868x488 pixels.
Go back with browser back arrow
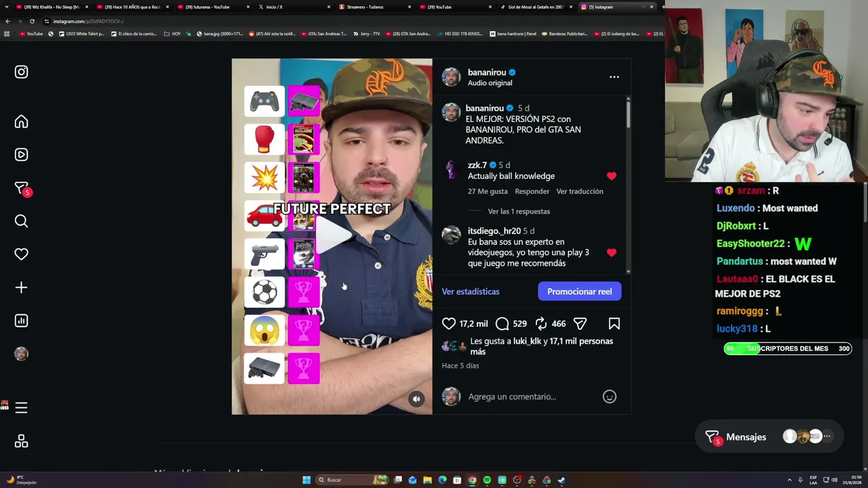[x=7, y=21]
